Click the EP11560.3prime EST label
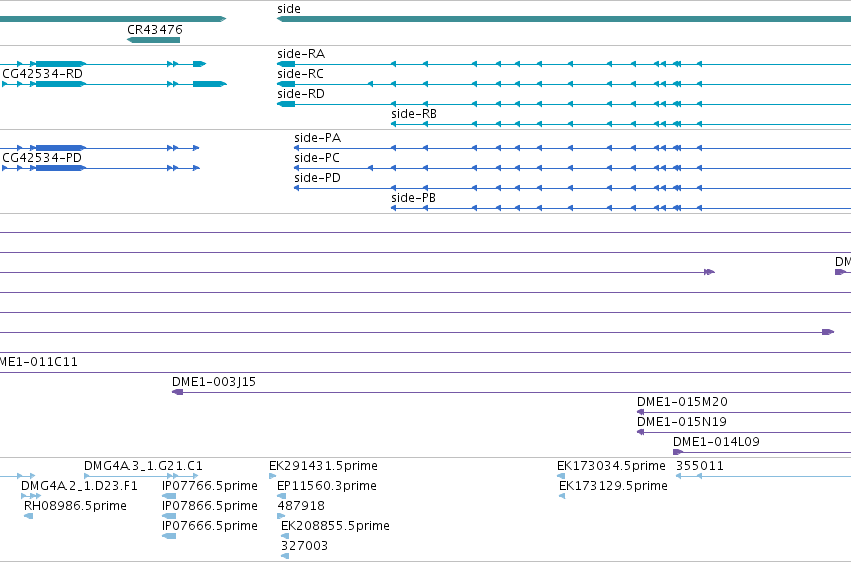The image size is (851, 562). click(327, 486)
